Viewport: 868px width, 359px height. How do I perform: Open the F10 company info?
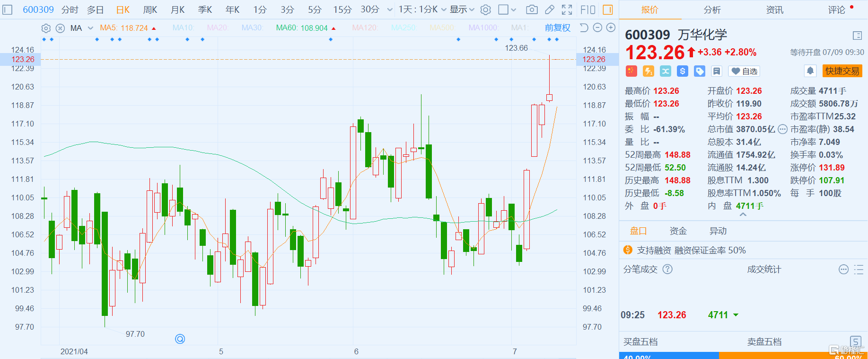tap(587, 9)
